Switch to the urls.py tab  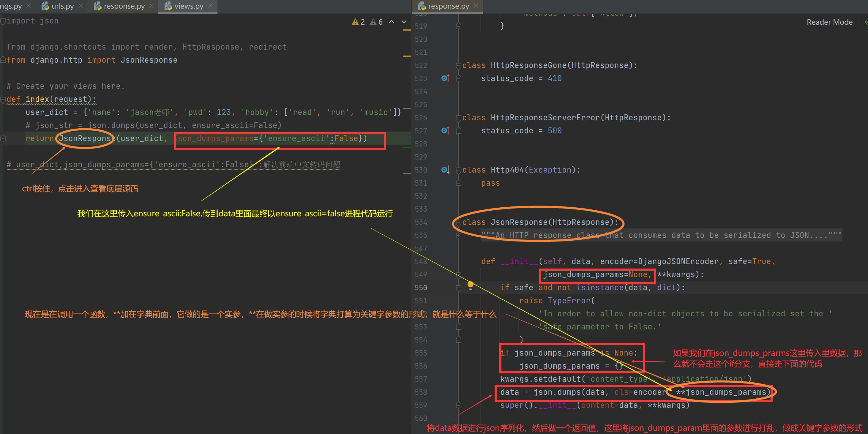(62, 6)
